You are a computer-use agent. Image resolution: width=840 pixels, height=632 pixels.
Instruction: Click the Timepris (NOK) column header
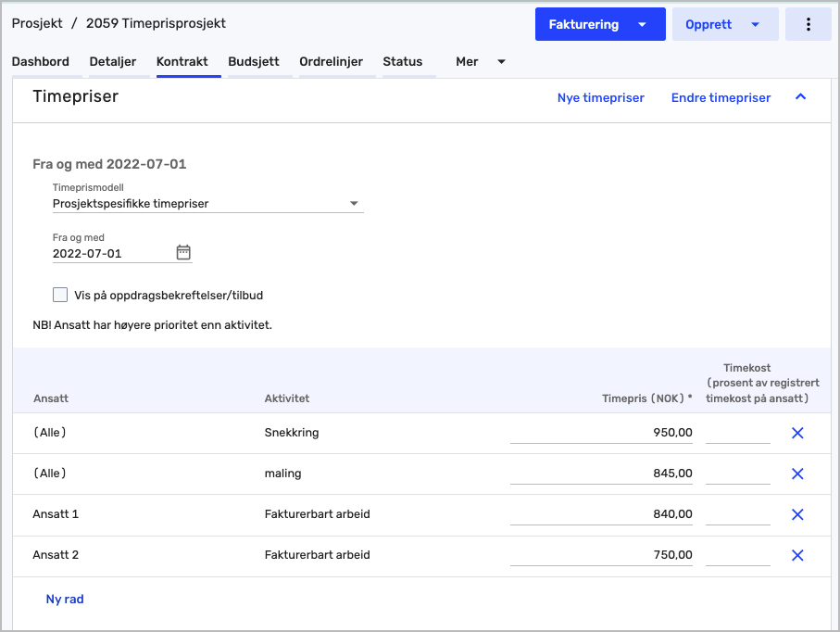point(646,398)
